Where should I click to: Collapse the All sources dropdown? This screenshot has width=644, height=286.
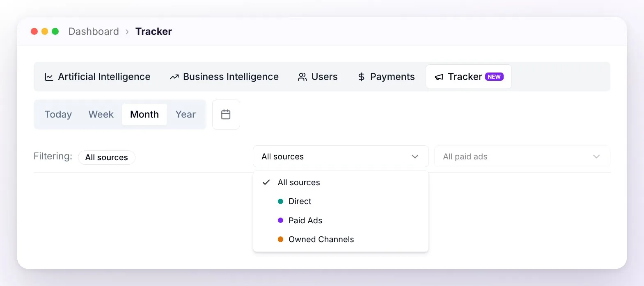click(x=341, y=157)
